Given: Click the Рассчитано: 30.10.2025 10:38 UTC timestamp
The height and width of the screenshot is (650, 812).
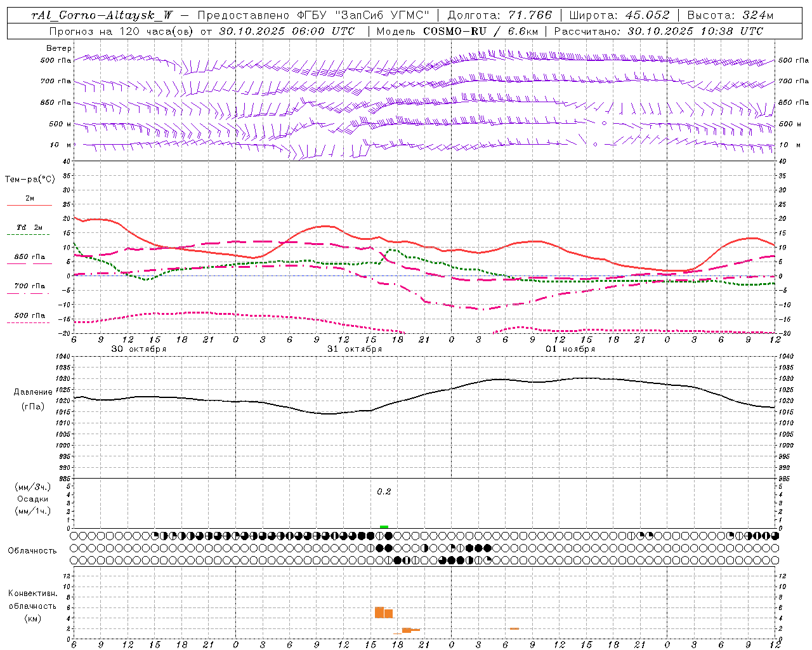Looking at the screenshot, I should click(x=658, y=31).
